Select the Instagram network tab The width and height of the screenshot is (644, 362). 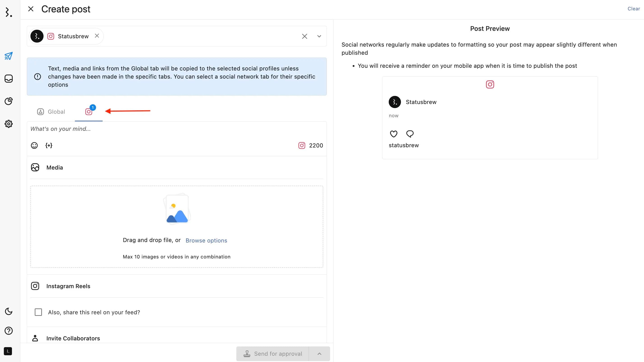pyautogui.click(x=89, y=112)
